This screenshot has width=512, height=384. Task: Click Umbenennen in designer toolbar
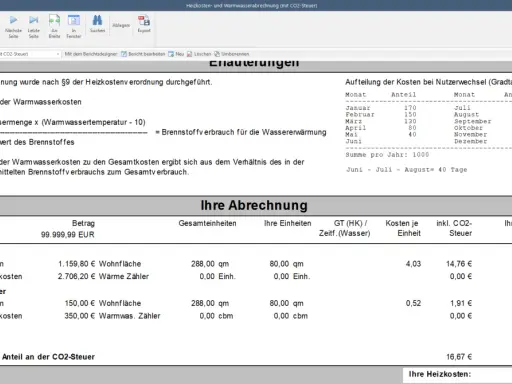point(232,54)
